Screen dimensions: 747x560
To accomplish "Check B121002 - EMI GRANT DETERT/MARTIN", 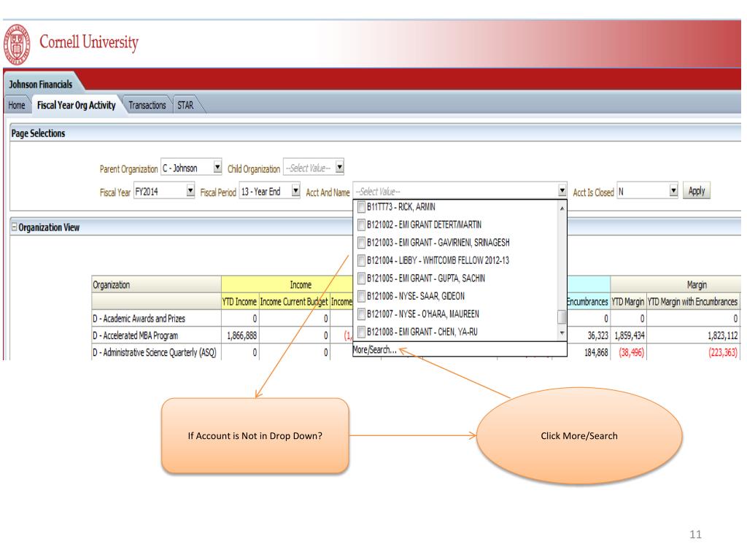I will coord(361,225).
